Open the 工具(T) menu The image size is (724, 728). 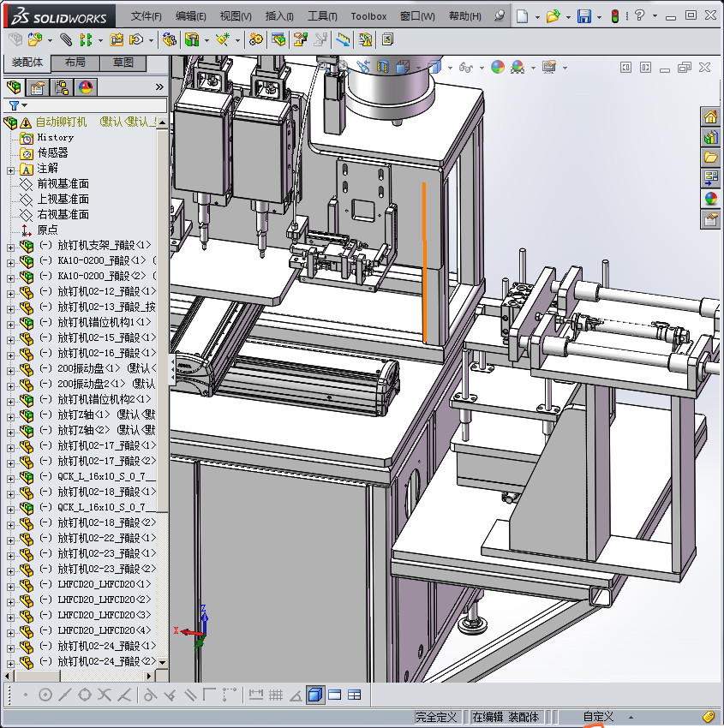pos(322,16)
